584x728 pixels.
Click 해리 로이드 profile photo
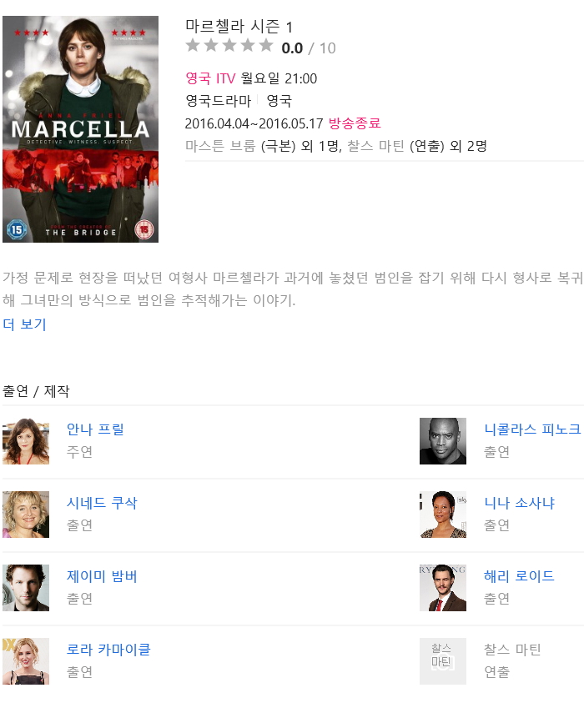click(443, 588)
